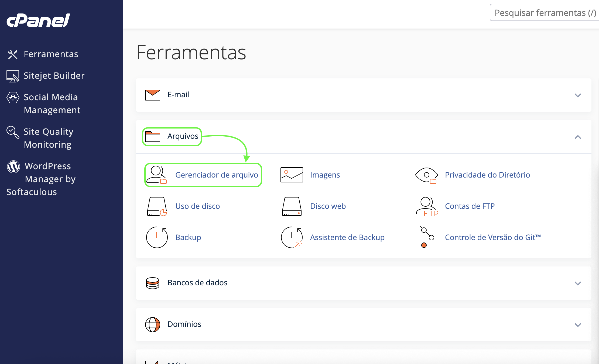This screenshot has width=599, height=364.
Task: Open Sitejet Builder in the sidebar
Action: click(54, 76)
